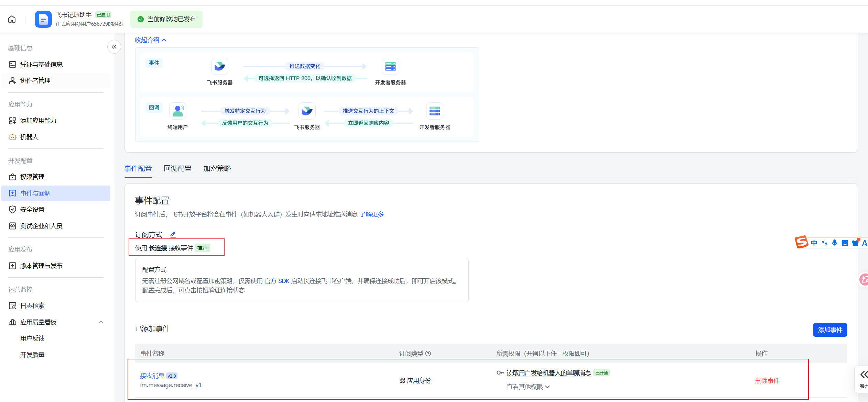Click the 添加事件 button
The image size is (868, 402).
(830, 330)
